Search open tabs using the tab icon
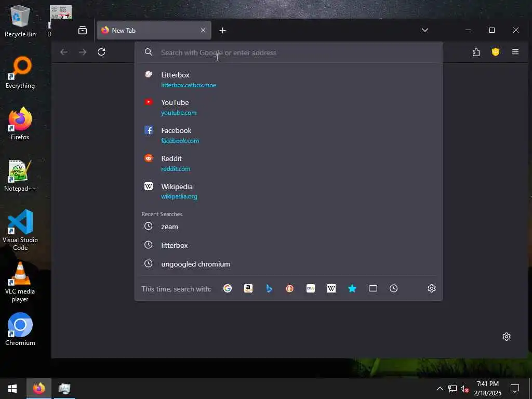Viewport: 532px width, 399px height. pos(373,288)
